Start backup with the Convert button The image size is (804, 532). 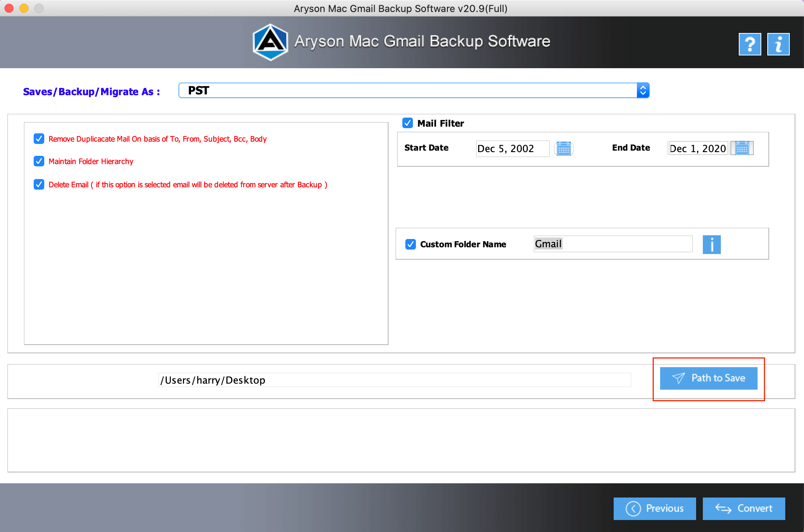click(744, 508)
